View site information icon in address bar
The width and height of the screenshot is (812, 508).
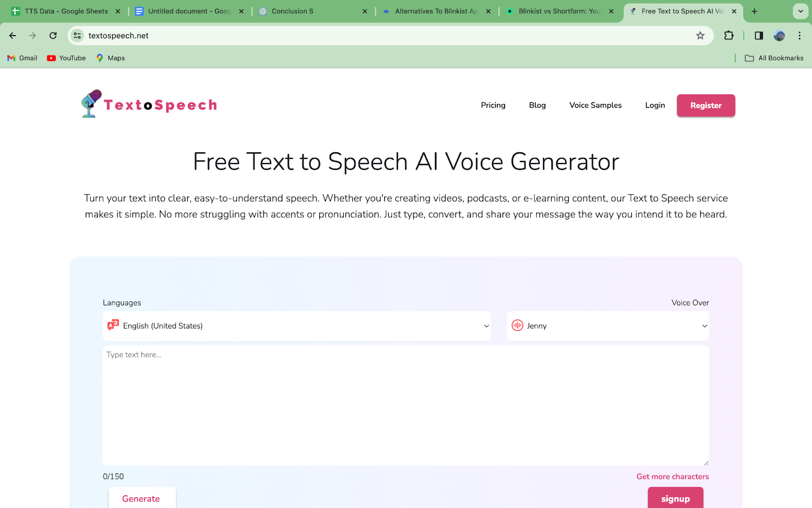point(77,36)
